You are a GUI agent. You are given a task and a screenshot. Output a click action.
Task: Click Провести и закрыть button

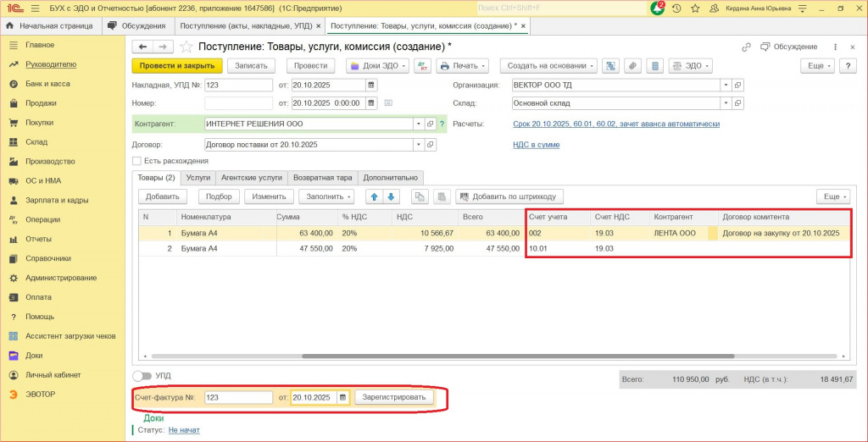tap(177, 66)
